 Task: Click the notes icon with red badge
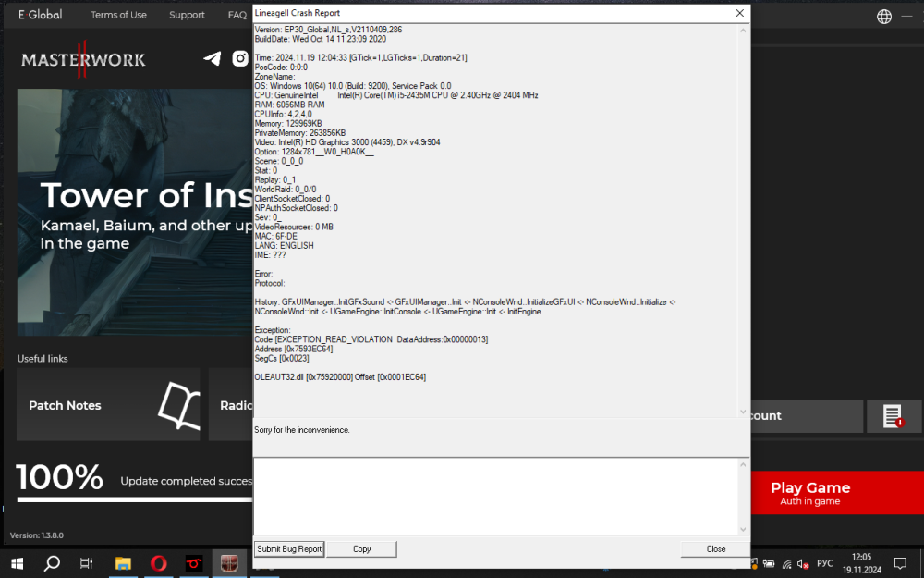click(x=893, y=416)
